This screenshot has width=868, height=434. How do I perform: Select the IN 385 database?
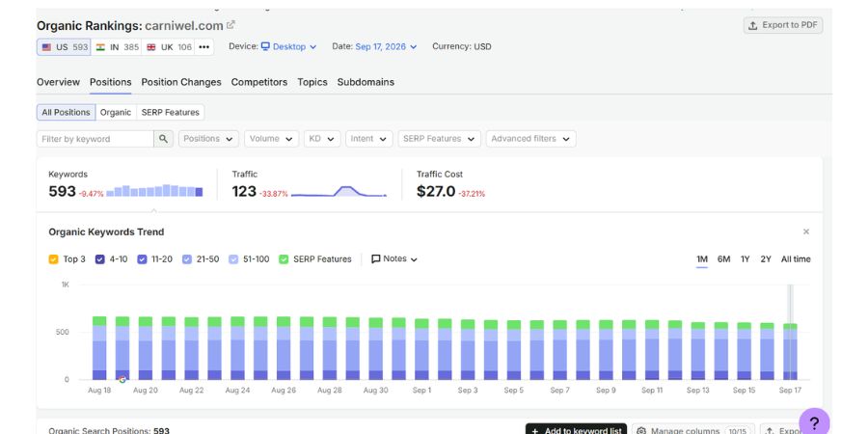point(117,47)
